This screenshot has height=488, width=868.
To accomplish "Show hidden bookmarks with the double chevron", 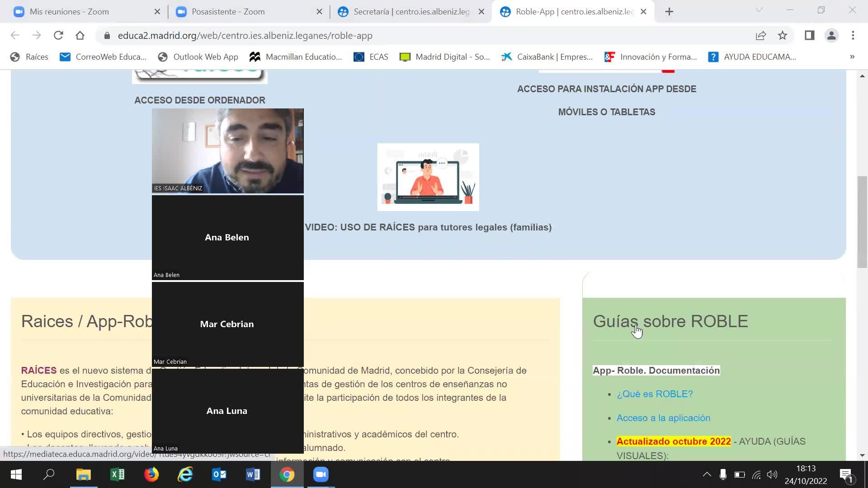I will (x=852, y=57).
